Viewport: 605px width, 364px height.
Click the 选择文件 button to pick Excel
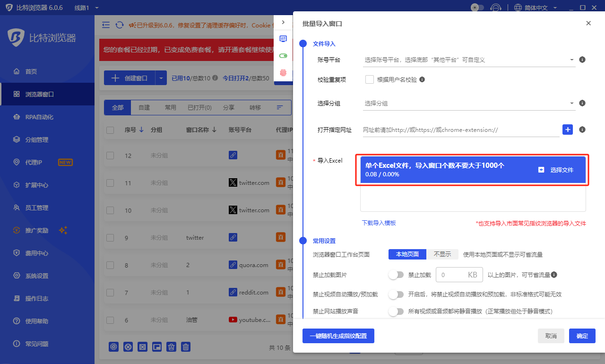point(556,170)
